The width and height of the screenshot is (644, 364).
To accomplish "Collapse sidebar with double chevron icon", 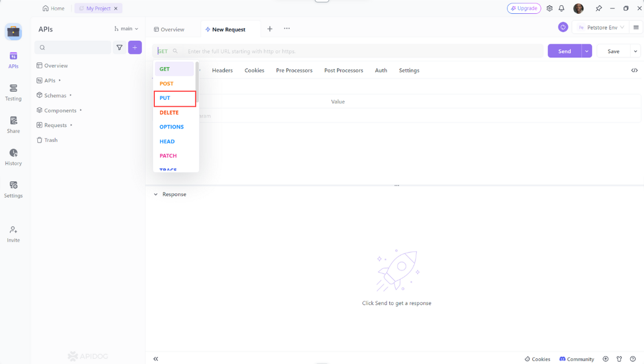I will pyautogui.click(x=155, y=359).
